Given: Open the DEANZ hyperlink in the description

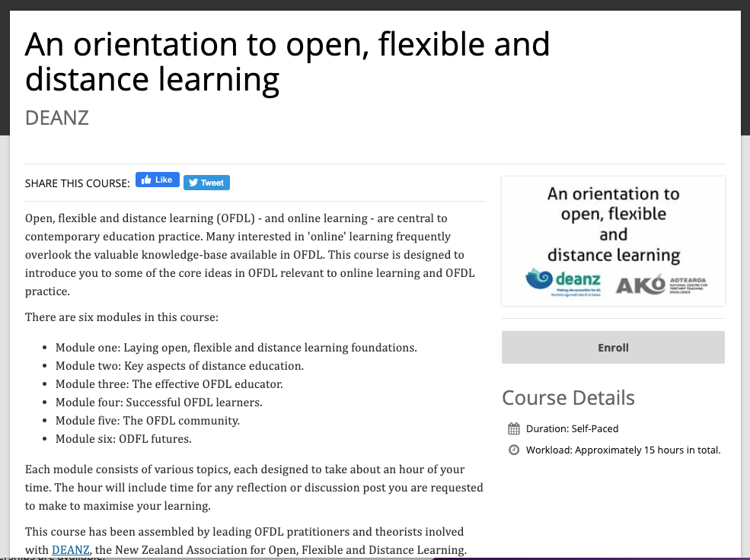Looking at the screenshot, I should tap(70, 549).
